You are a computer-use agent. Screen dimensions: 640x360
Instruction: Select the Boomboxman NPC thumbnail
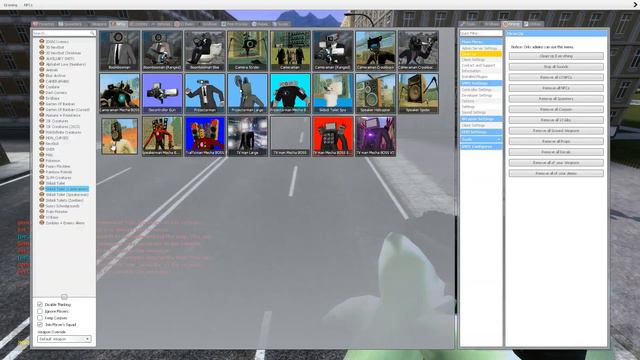click(x=120, y=50)
